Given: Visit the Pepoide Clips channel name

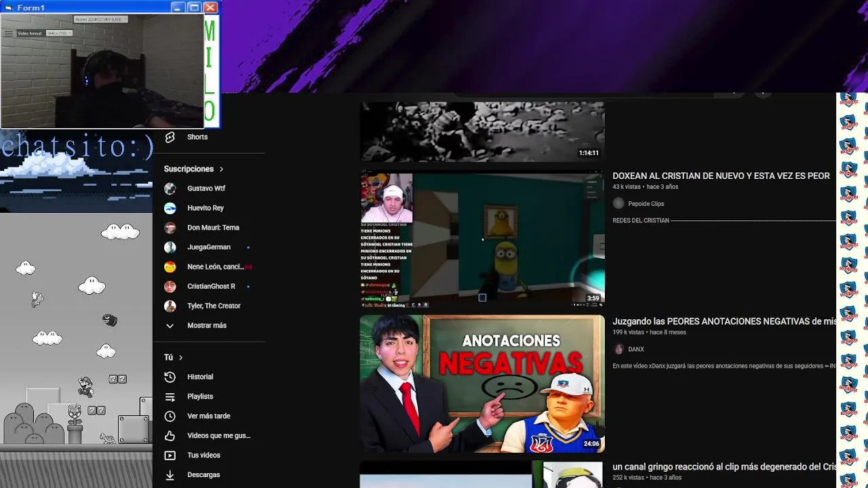Looking at the screenshot, I should coord(646,204).
